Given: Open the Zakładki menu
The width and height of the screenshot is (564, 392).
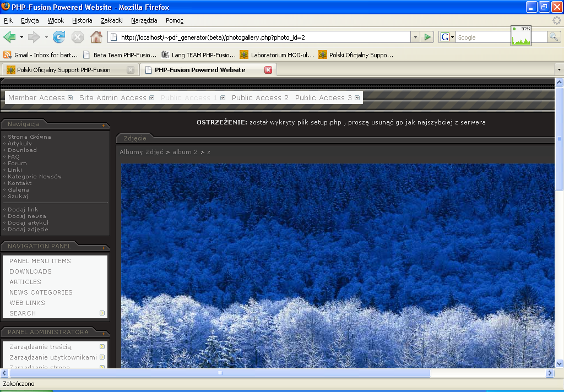Looking at the screenshot, I should (x=112, y=20).
